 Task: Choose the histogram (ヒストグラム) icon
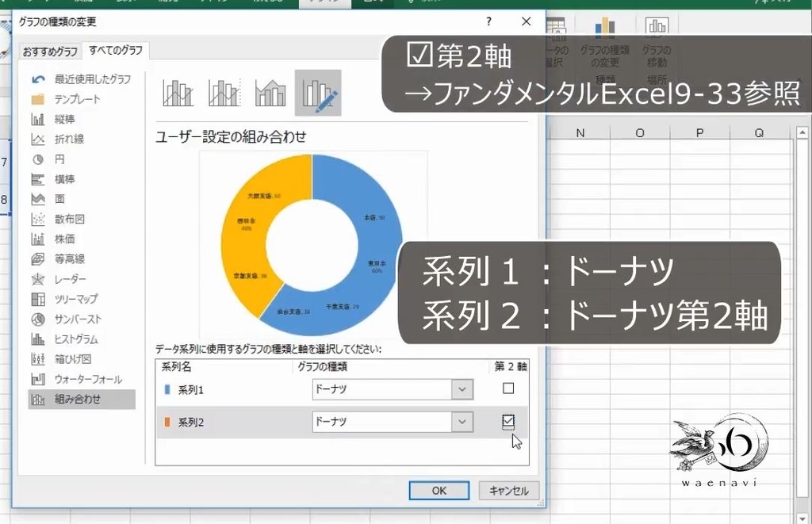pos(38,339)
